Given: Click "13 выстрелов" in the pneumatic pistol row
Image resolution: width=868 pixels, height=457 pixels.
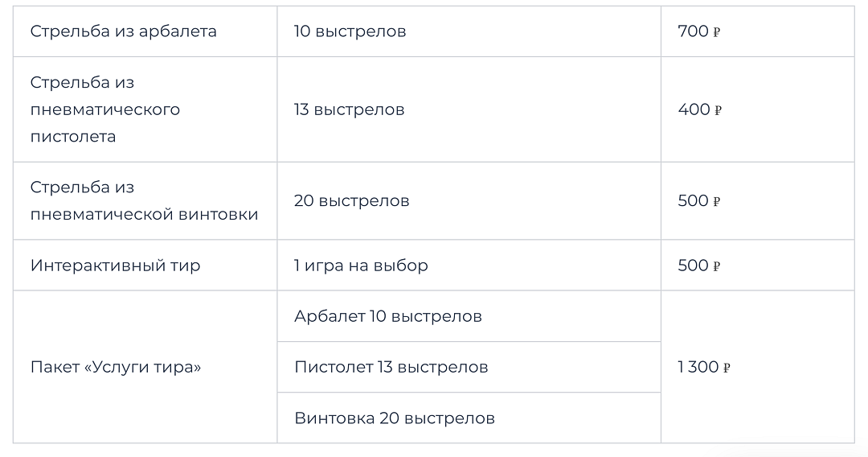Looking at the screenshot, I should click(x=349, y=109).
